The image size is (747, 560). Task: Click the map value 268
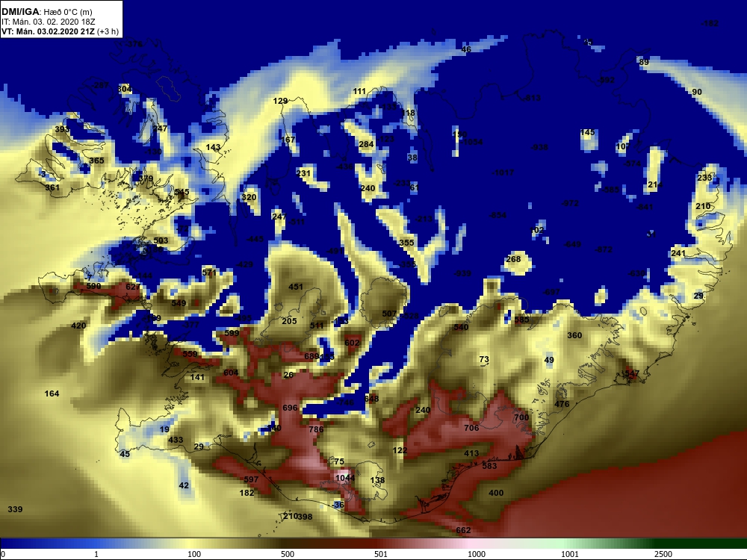pos(513,259)
